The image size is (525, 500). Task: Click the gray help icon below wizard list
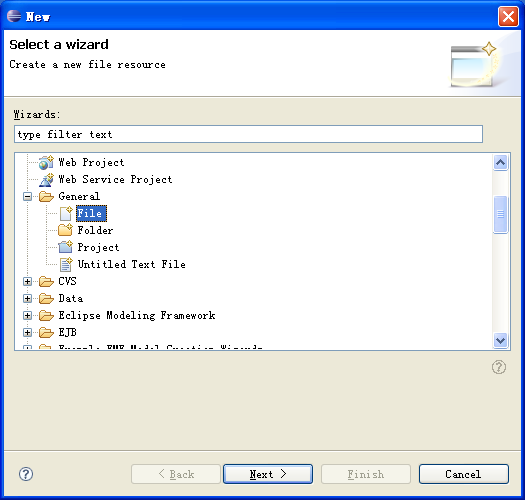pyautogui.click(x=499, y=367)
